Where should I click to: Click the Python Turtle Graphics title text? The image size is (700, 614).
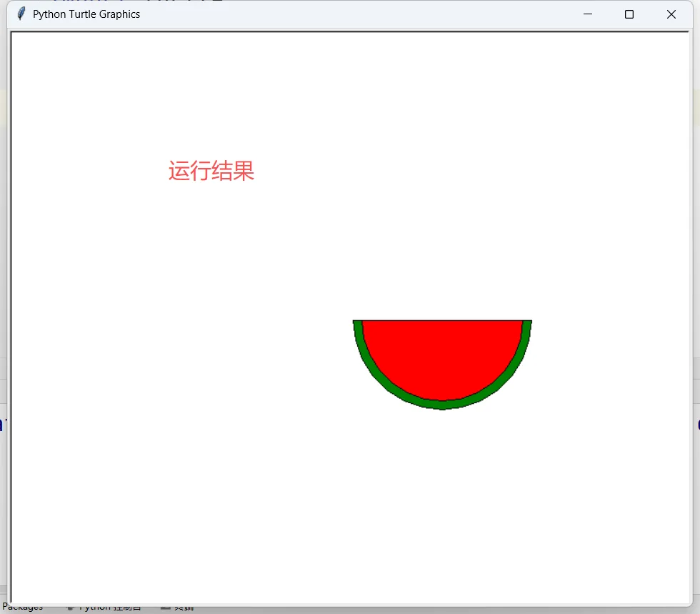click(x=86, y=14)
